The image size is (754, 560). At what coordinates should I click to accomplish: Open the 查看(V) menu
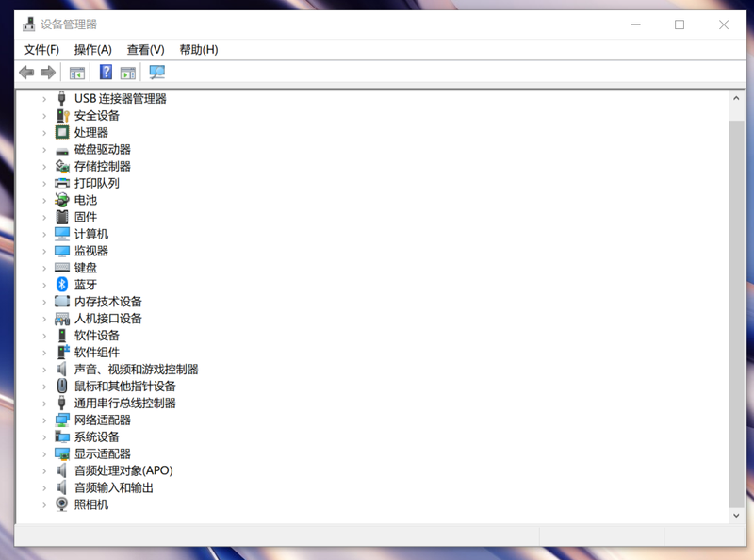tap(145, 49)
